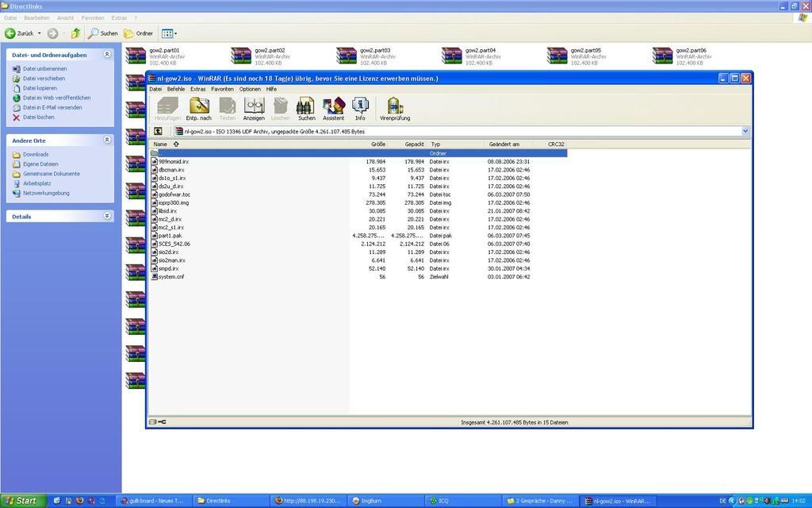The height and width of the screenshot is (508, 812).
Task: Click the Testen toolbar icon
Action: coord(228,108)
